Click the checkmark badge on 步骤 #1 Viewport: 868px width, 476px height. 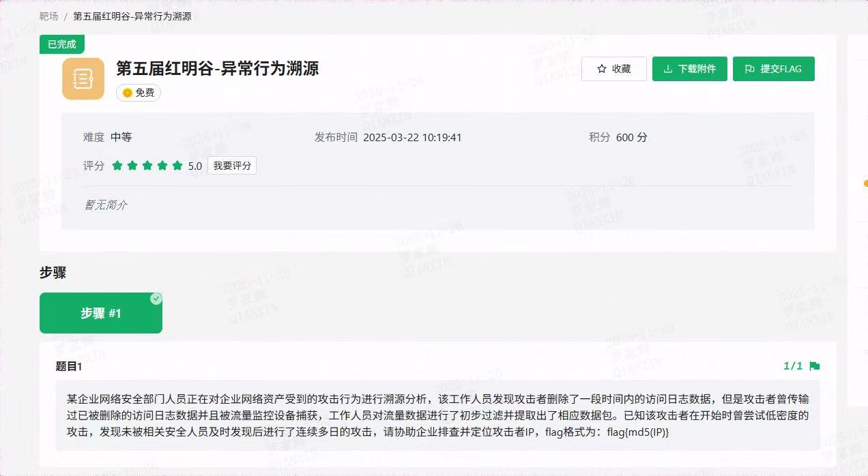tap(156, 299)
